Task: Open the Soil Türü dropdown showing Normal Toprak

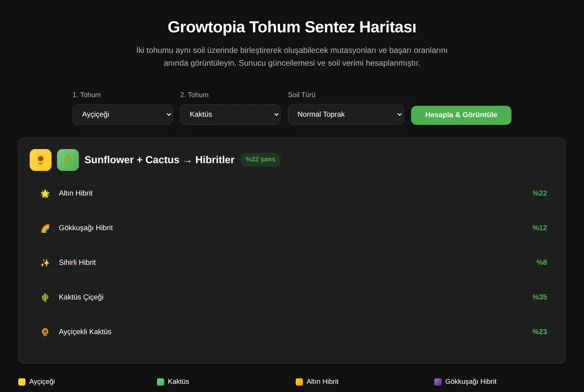Action: (346, 115)
